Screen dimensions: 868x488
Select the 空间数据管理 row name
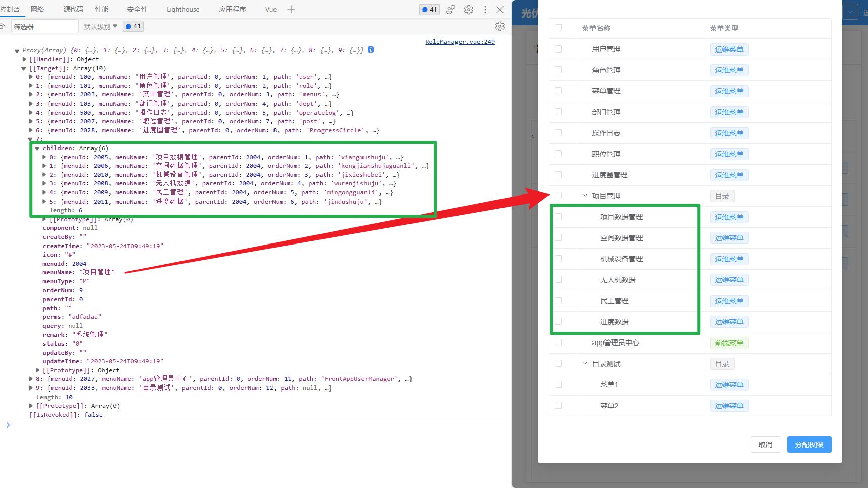pyautogui.click(x=621, y=238)
